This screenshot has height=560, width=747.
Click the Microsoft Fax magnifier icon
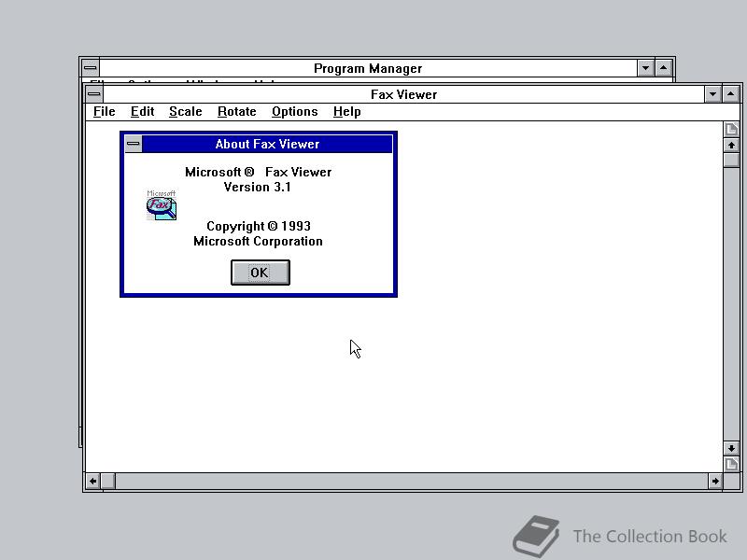(161, 205)
